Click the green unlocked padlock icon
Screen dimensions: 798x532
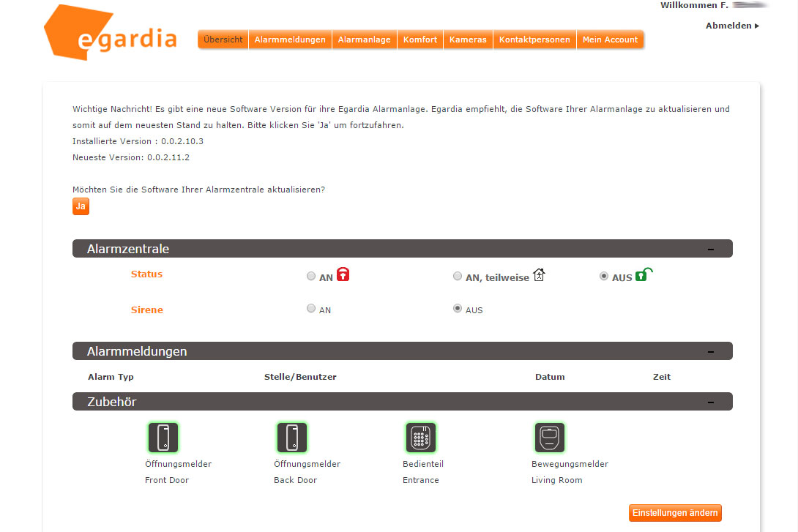[643, 275]
